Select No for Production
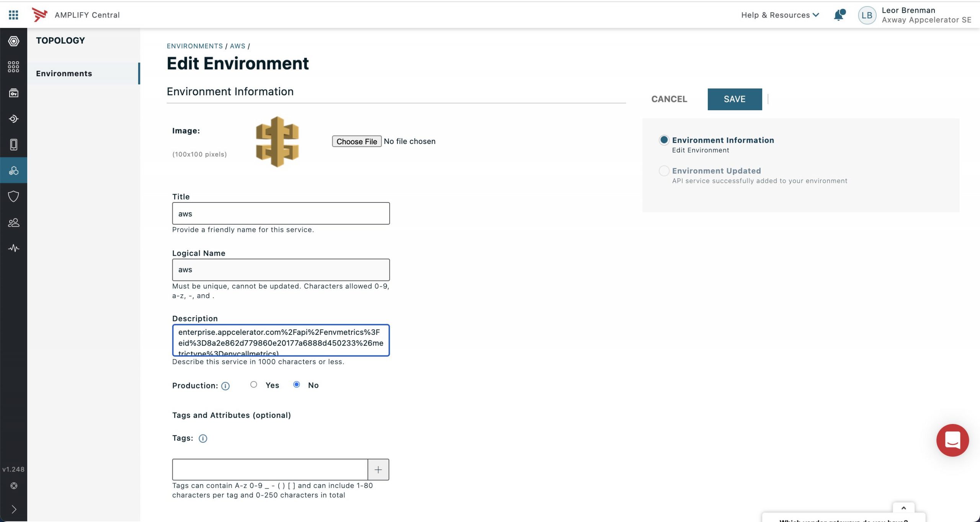This screenshot has height=522, width=980. tap(297, 385)
